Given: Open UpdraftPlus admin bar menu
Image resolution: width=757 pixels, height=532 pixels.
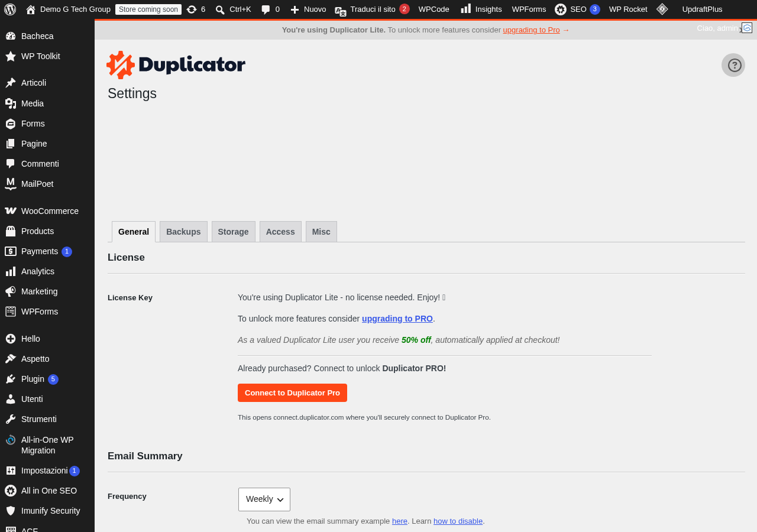Looking at the screenshot, I should pyautogui.click(x=702, y=9).
